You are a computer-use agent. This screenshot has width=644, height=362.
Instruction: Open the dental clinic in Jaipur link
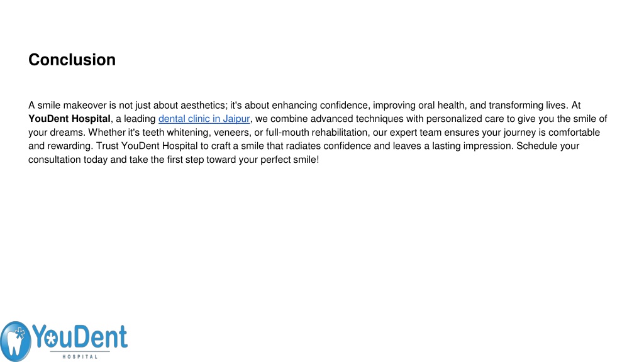point(204,119)
